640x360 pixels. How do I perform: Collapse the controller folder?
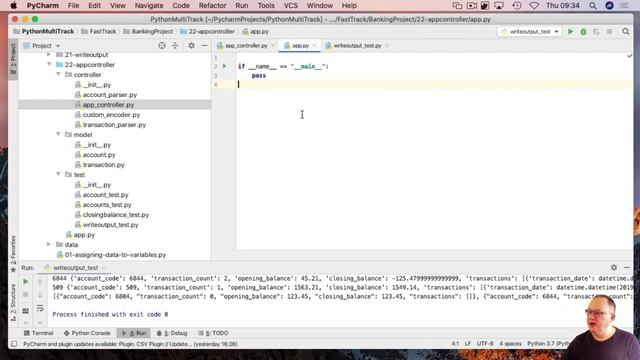pyautogui.click(x=58, y=74)
